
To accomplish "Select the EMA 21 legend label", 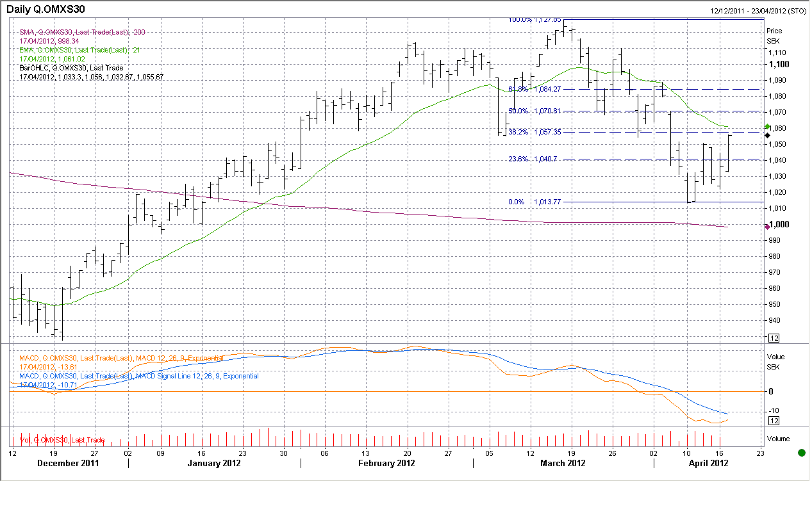I will 80,50.
